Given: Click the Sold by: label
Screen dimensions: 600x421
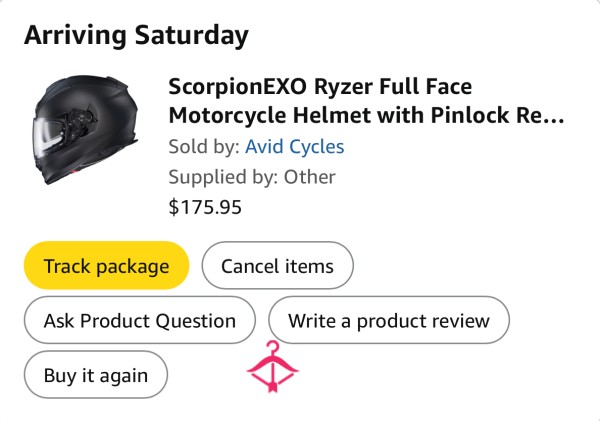Looking at the screenshot, I should tap(204, 147).
